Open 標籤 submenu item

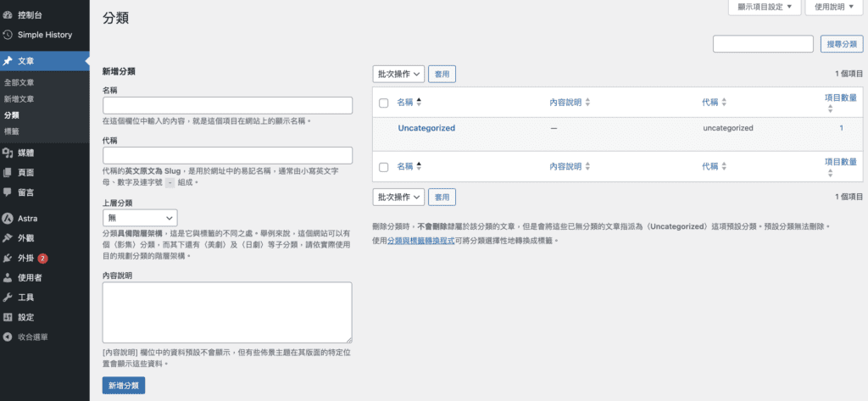click(12, 131)
